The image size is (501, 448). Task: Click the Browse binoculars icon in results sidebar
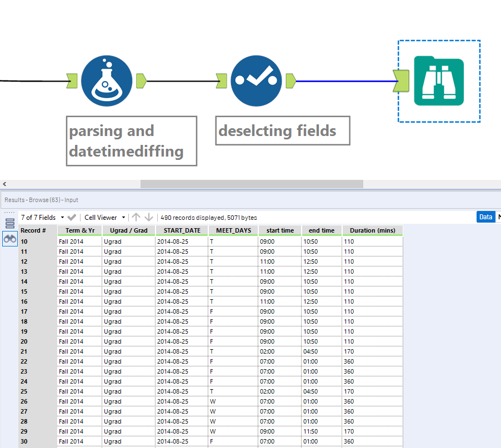pyautogui.click(x=10, y=238)
